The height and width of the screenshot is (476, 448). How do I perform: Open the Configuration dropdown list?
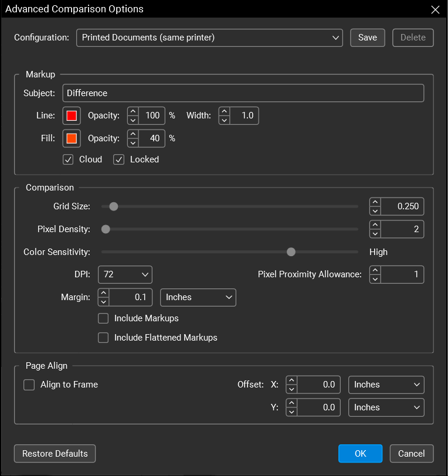tap(209, 38)
